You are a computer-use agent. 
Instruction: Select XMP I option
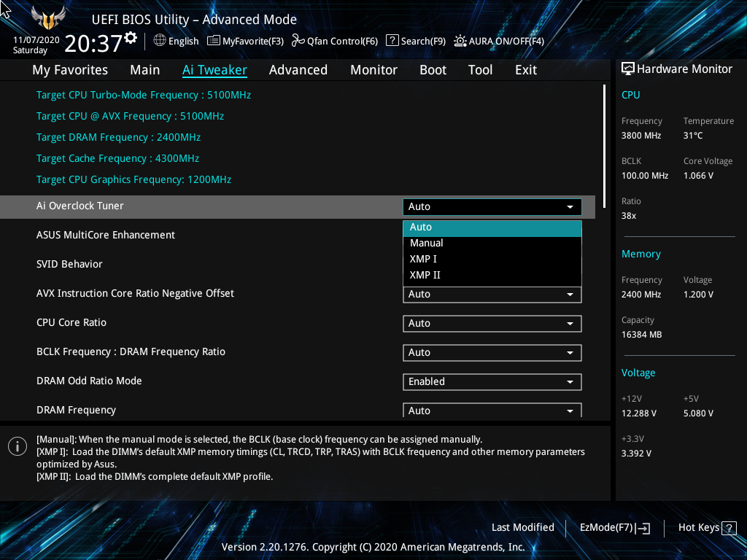492,259
